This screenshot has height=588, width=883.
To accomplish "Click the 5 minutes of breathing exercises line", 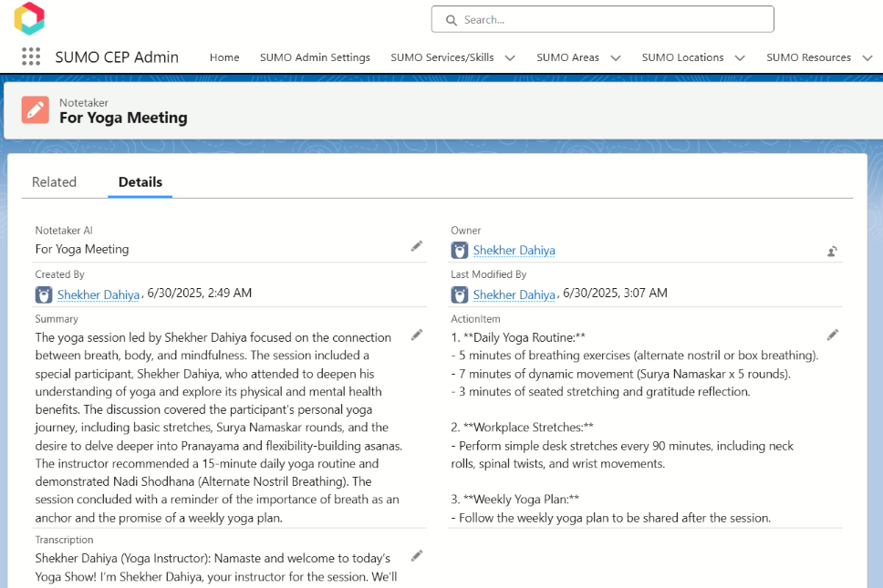I will [635, 356].
